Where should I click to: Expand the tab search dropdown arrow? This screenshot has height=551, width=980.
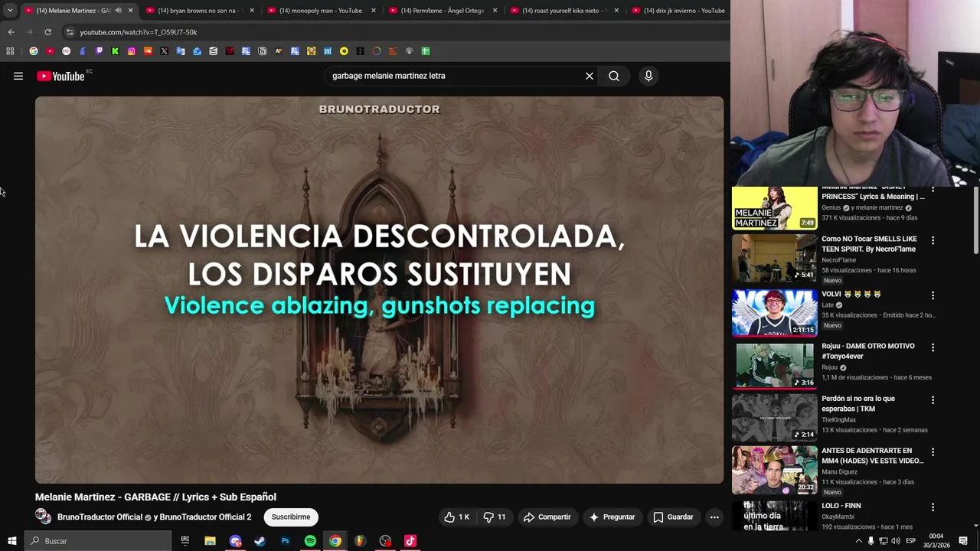pyautogui.click(x=10, y=11)
